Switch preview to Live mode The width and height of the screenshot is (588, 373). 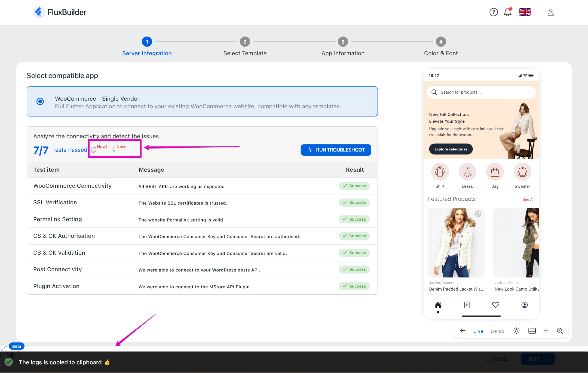pos(478,331)
